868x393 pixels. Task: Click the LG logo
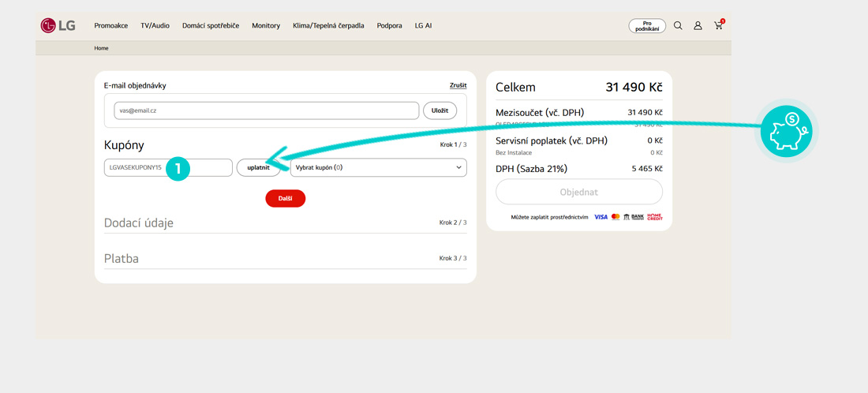[58, 25]
